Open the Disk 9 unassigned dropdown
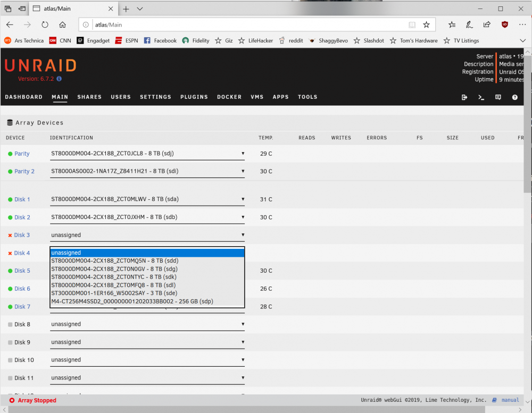 click(147, 342)
